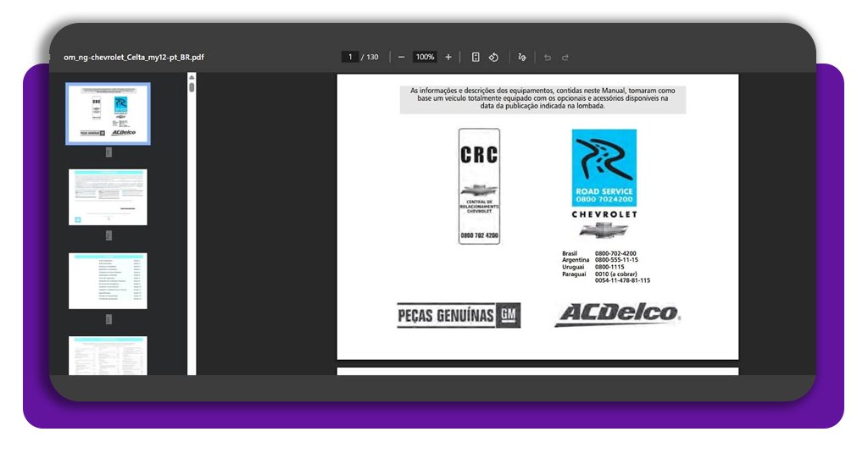Click the ACDelco logo

pyautogui.click(x=618, y=314)
